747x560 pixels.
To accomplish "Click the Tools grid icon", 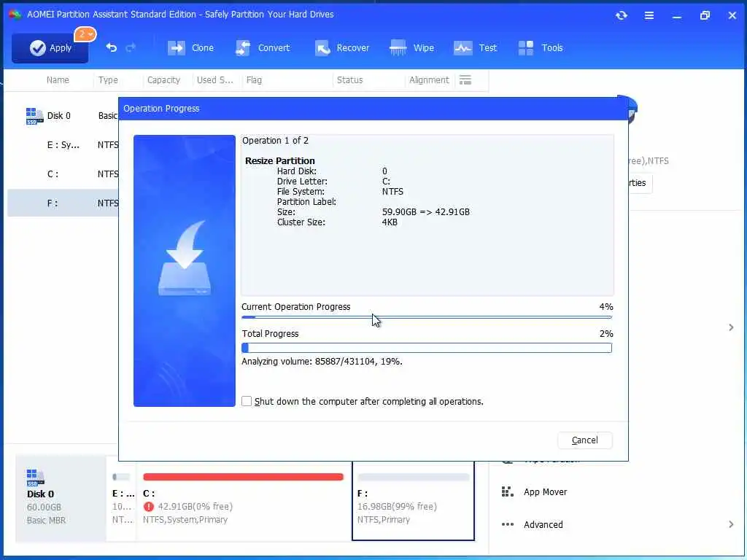I will [526, 47].
